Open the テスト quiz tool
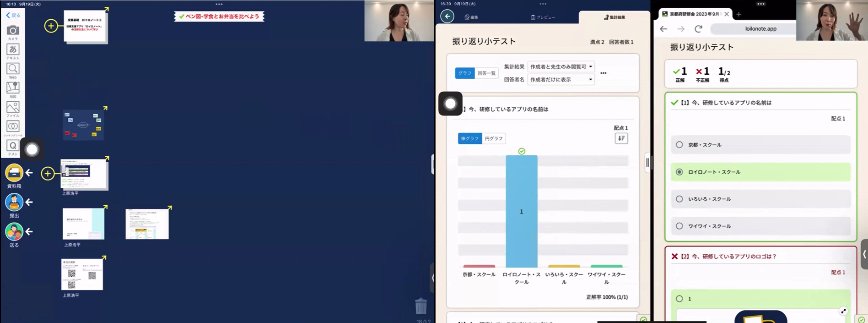This screenshot has height=323, width=868. click(x=13, y=148)
